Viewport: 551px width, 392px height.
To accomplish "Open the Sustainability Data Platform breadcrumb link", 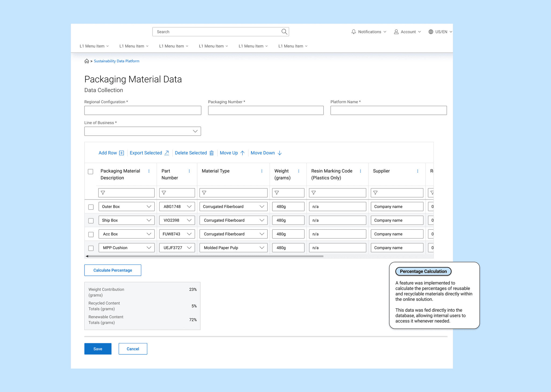I will pos(116,61).
